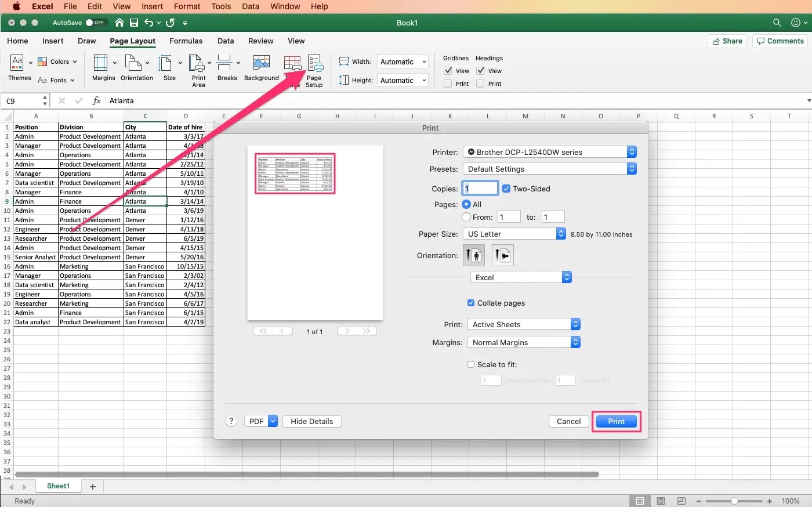The height and width of the screenshot is (507, 812).
Task: Open the Excel options section dropdown
Action: coord(521,277)
